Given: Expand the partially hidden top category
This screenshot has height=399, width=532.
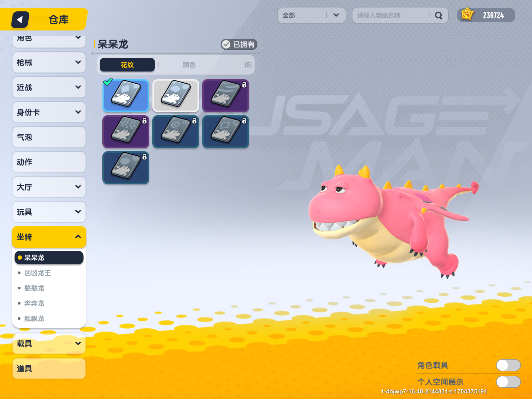Looking at the screenshot, I should [x=49, y=42].
